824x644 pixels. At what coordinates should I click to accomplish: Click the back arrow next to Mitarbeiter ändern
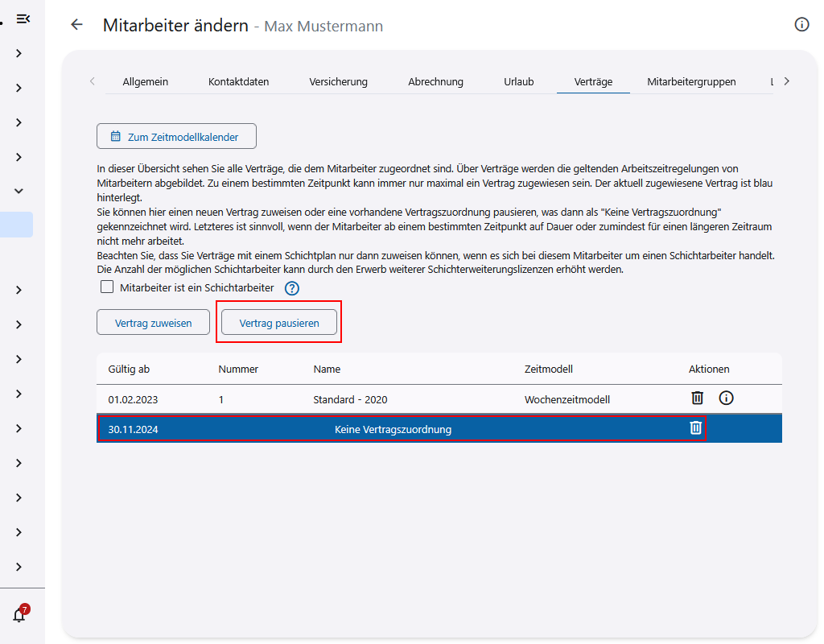click(x=77, y=25)
